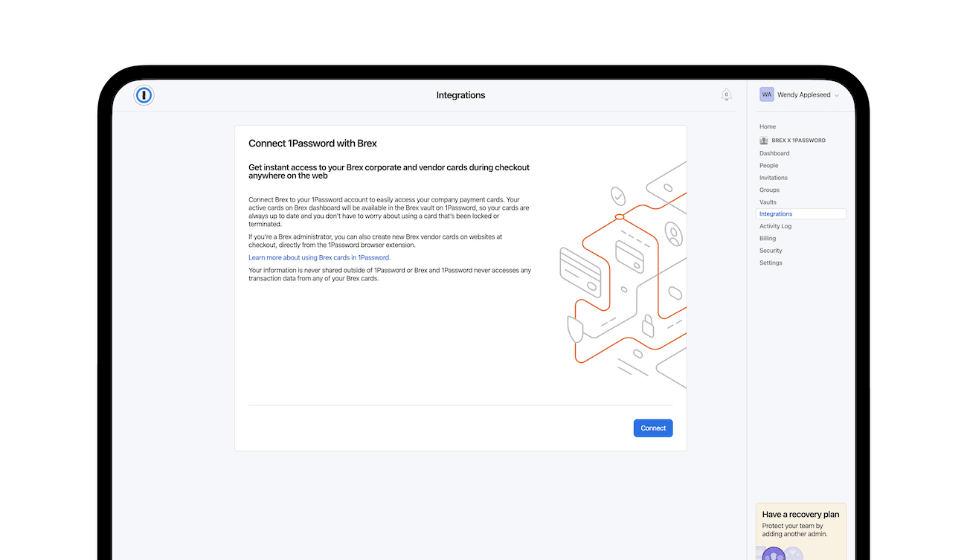Image resolution: width=967 pixels, height=560 pixels.
Task: Open the Groups section
Action: [x=769, y=190]
